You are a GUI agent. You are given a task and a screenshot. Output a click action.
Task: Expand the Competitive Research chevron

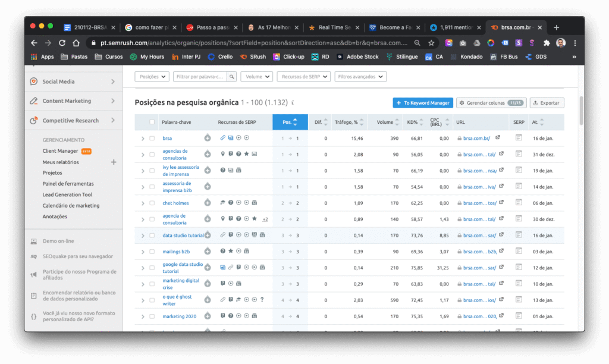coord(113,120)
